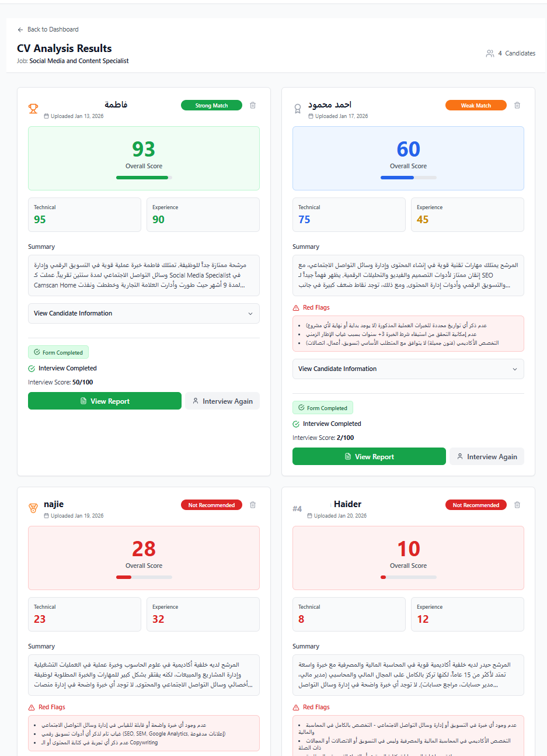Image resolution: width=547 pixels, height=756 pixels.
Task: Click the candidates people icon in the header
Action: pos(490,53)
